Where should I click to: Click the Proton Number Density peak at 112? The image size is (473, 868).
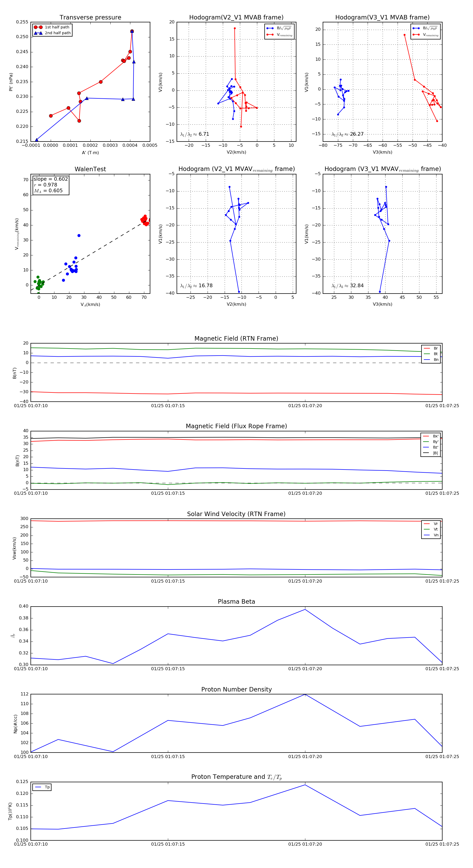click(x=305, y=694)
